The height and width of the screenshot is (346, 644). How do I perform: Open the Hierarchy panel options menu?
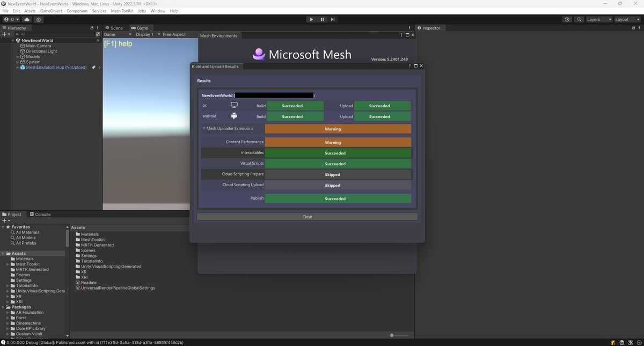click(x=98, y=28)
